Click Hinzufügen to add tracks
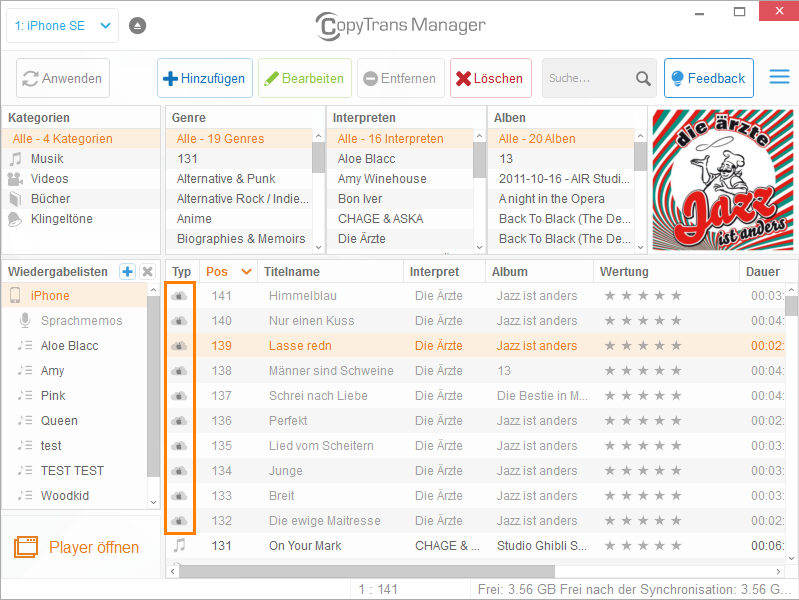This screenshot has height=600, width=799. click(204, 78)
